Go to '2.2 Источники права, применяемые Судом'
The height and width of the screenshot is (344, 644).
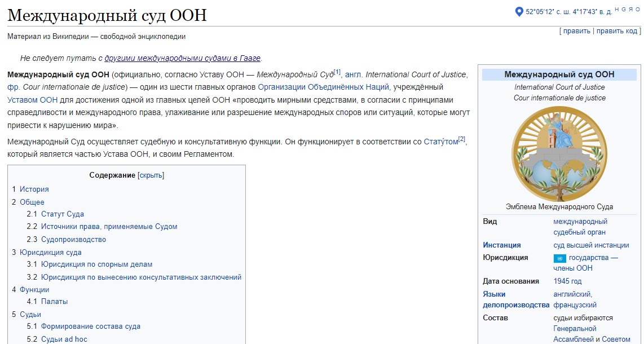(102, 226)
